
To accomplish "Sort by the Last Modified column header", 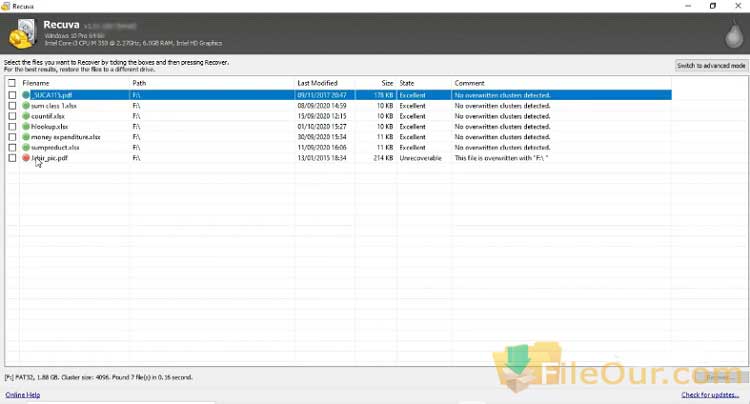I will (x=318, y=83).
